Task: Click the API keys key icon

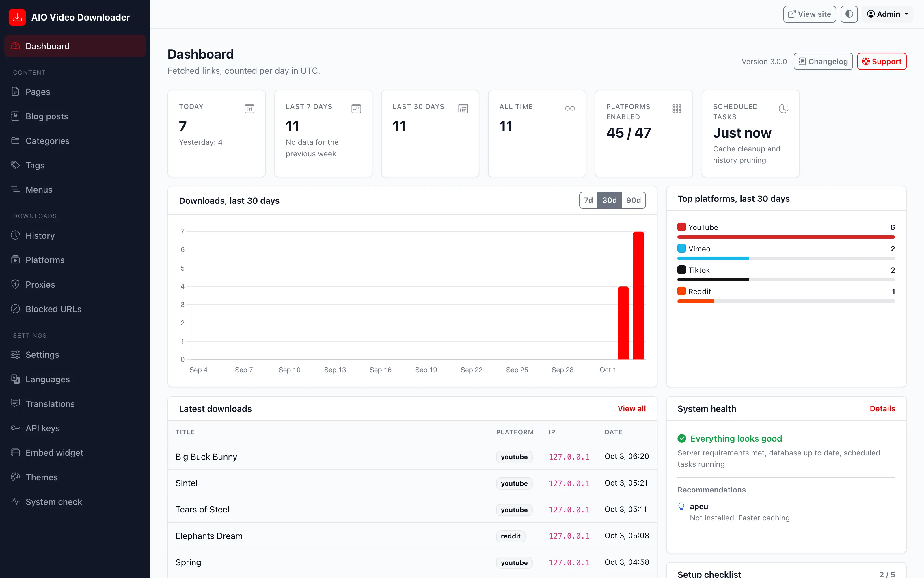Action: point(15,428)
